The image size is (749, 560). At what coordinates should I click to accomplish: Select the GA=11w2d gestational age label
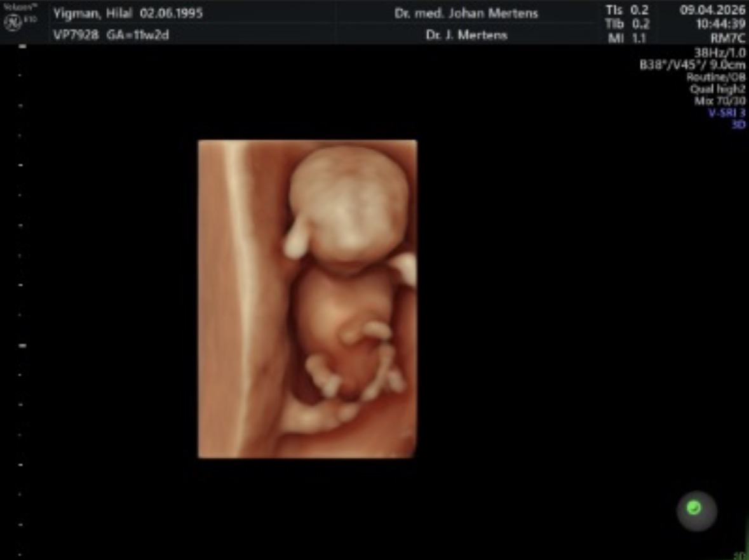pyautogui.click(x=138, y=35)
